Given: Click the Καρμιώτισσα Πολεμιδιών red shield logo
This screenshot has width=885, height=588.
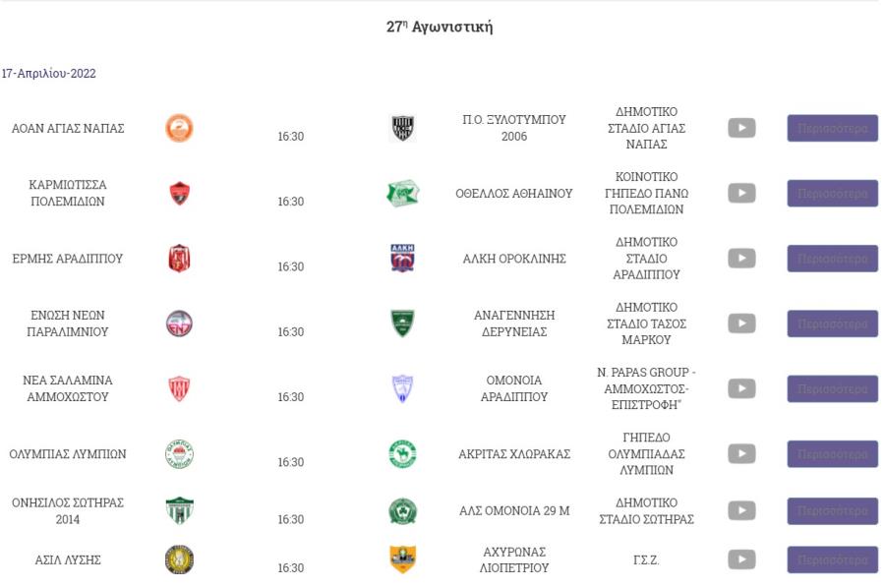Looking at the screenshot, I should click(x=180, y=193).
